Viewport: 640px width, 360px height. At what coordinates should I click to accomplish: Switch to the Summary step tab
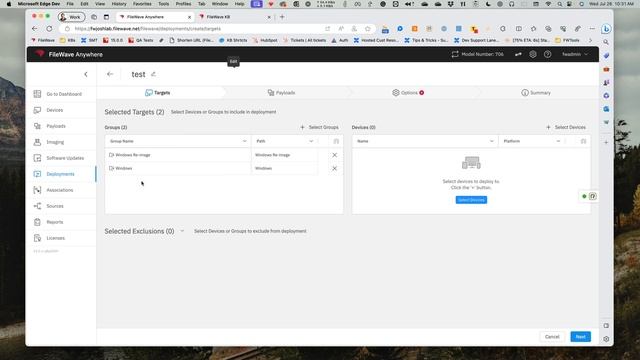coord(536,93)
